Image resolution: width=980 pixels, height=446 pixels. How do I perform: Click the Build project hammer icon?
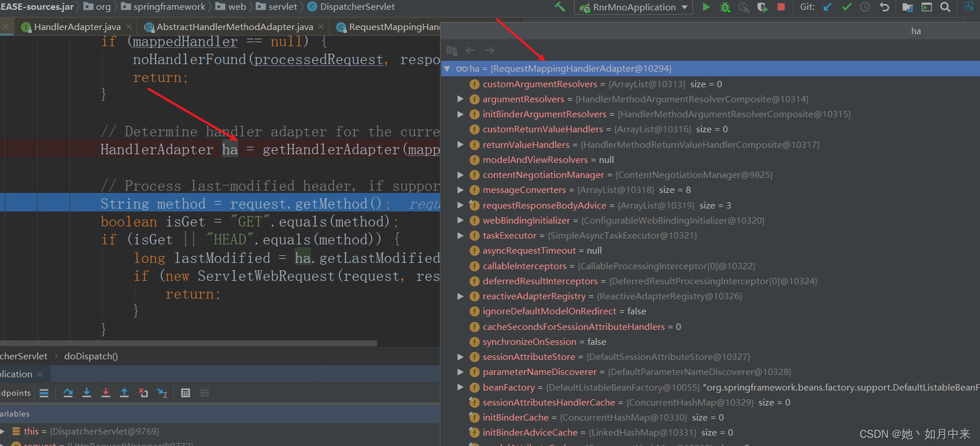pyautogui.click(x=560, y=7)
